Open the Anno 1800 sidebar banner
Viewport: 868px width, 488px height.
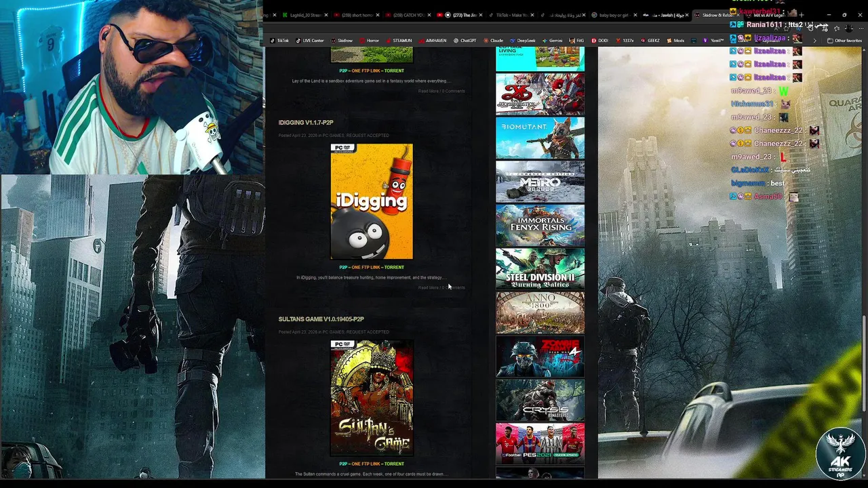(x=540, y=312)
